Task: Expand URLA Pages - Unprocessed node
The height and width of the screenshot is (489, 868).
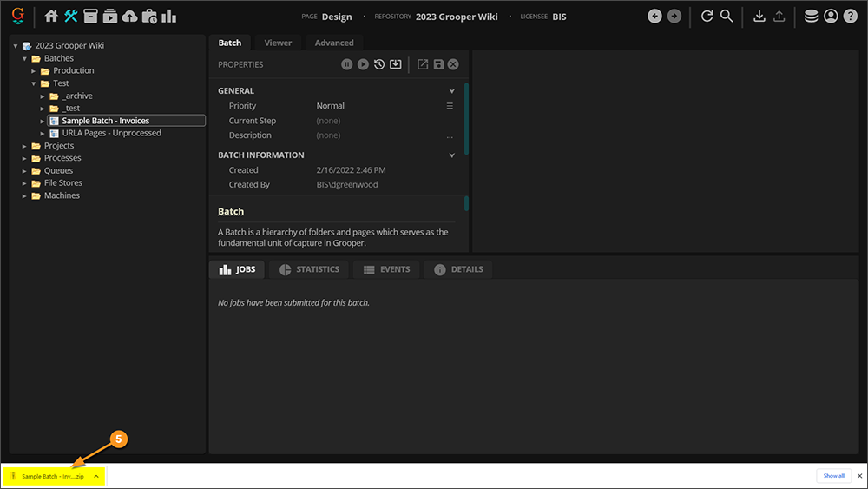Action: pos(42,134)
